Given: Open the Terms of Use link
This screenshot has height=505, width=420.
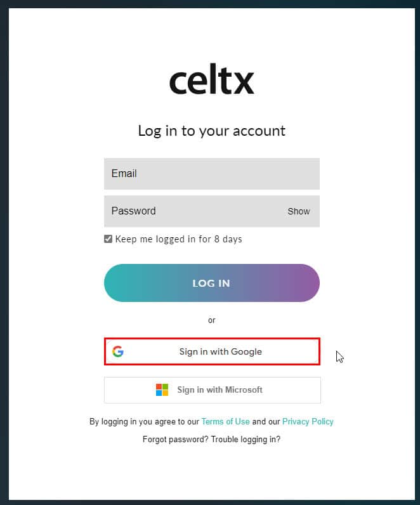Looking at the screenshot, I should [225, 421].
